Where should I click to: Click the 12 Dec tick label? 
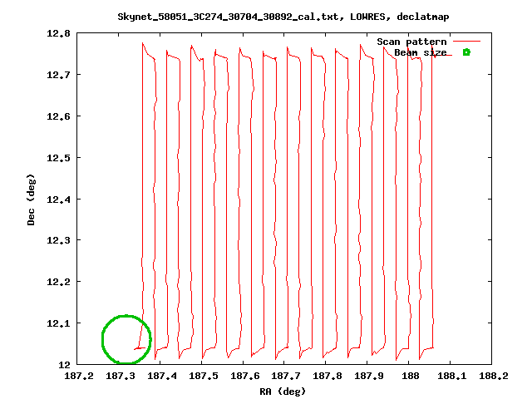[65, 365]
